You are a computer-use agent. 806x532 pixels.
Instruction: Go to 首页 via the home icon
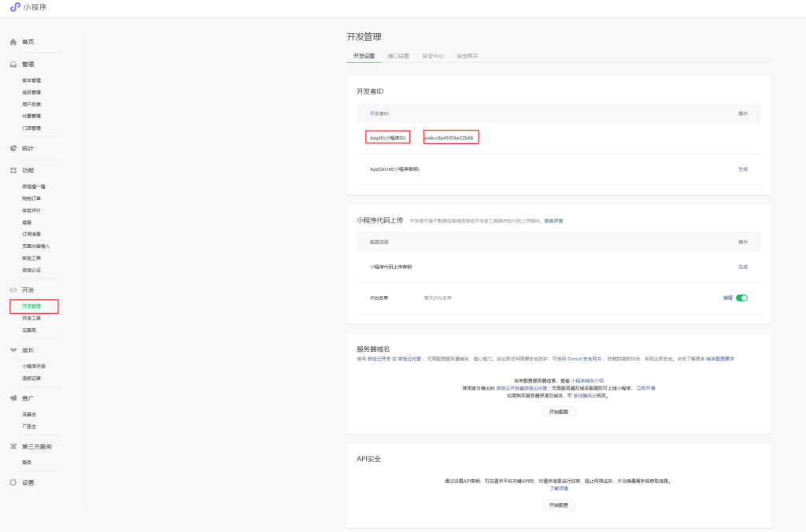coord(13,42)
